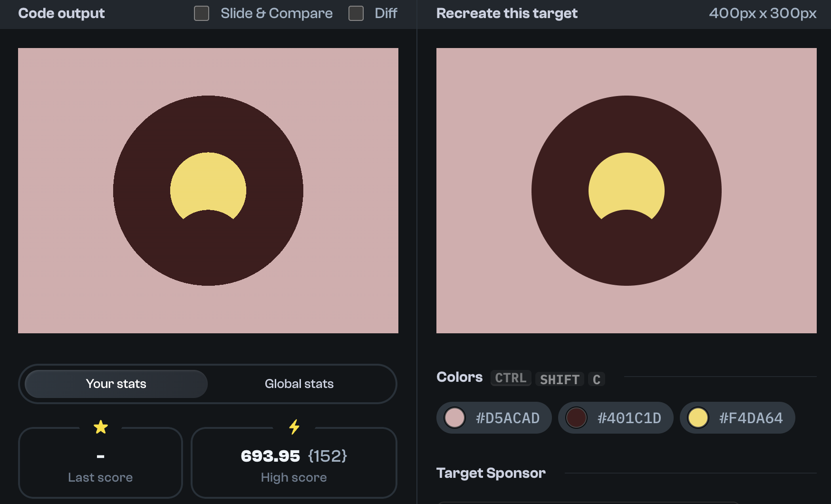
Task: Click the #401C1D color chip
Action: 616,417
